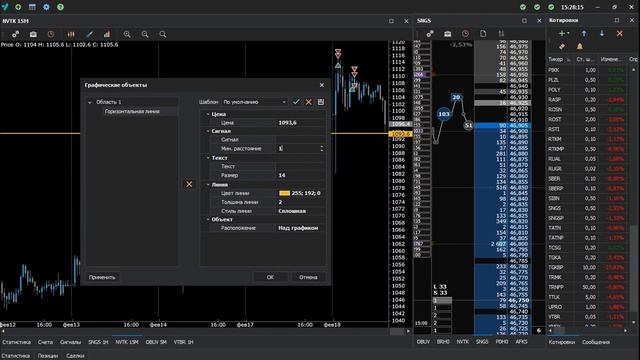The width and height of the screenshot is (640, 360).
Task: Apply template with the green checkmark
Action: [296, 102]
